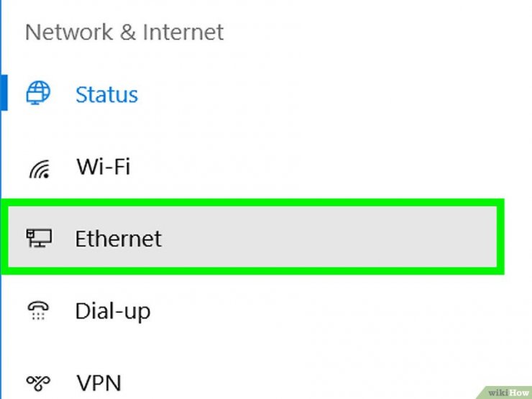Click empty space right of Wi-Fi label
Image resolution: width=532 pixels, height=399 pixels.
pos(306,166)
